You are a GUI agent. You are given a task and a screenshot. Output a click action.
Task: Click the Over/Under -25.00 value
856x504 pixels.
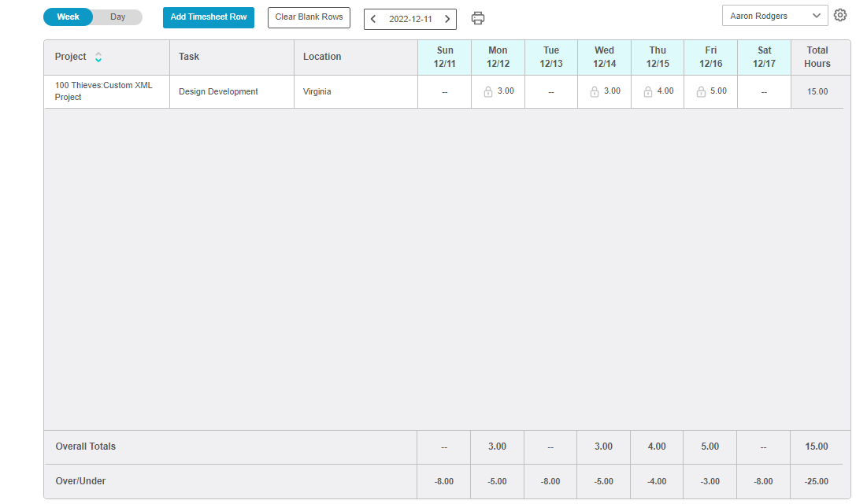pos(817,482)
